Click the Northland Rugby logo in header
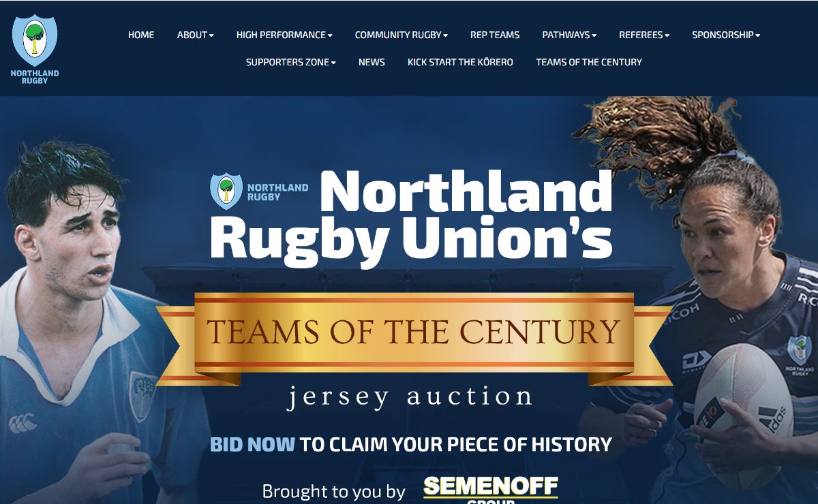 click(x=35, y=49)
